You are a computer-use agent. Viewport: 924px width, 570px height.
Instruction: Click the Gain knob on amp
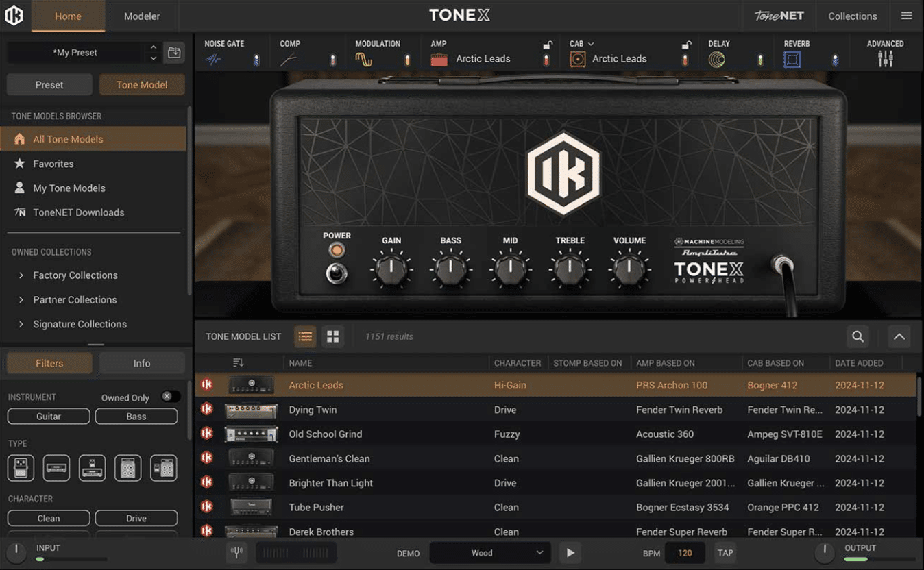coord(391,269)
